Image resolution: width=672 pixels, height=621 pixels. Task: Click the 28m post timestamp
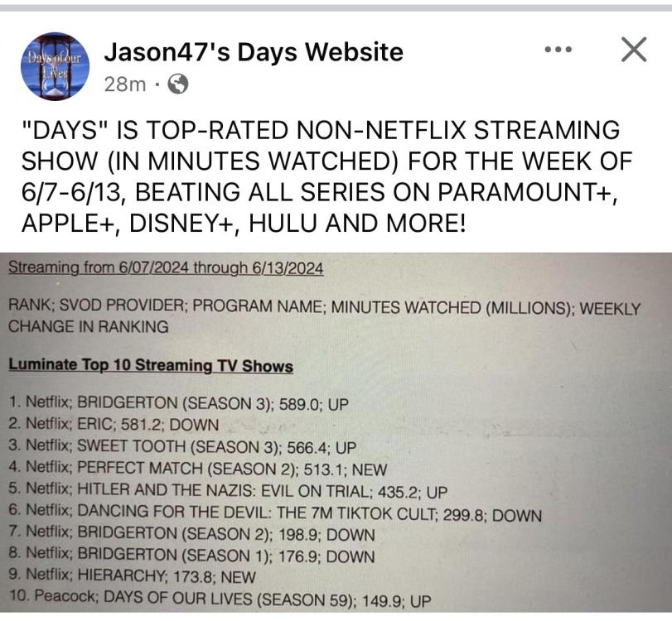tap(125, 84)
